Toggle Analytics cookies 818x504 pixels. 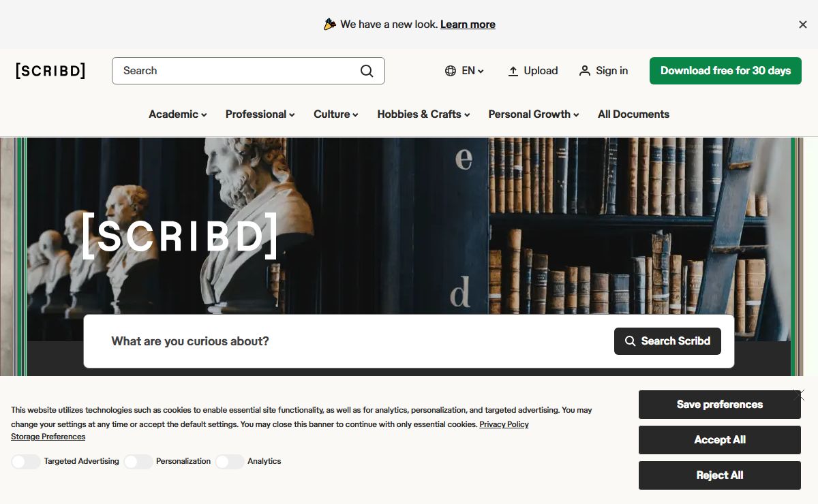[x=230, y=462]
